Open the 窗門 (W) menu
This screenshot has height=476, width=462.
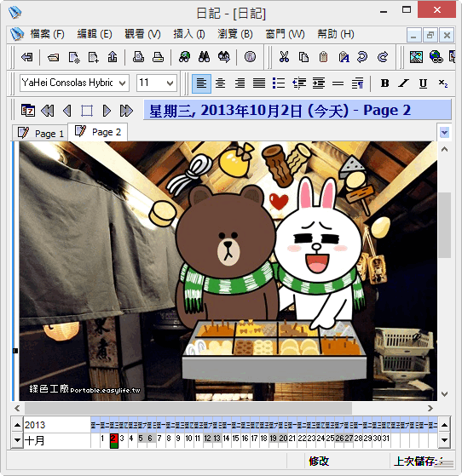click(285, 34)
